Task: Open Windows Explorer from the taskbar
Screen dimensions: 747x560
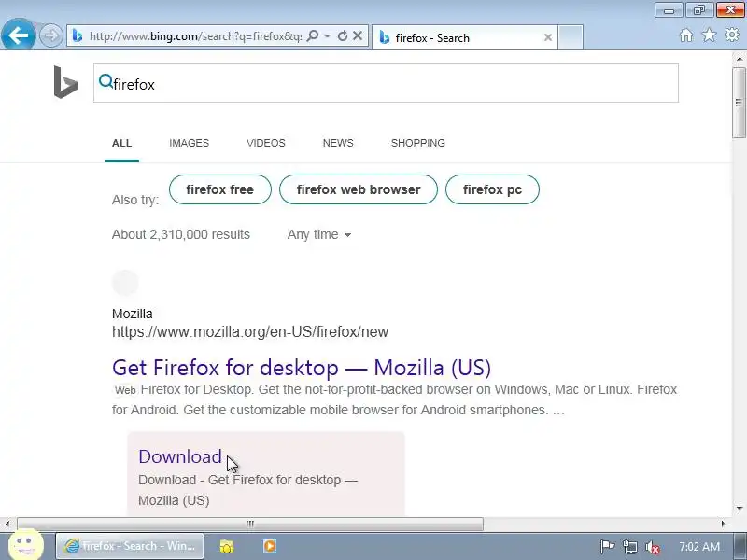Action: (x=227, y=546)
